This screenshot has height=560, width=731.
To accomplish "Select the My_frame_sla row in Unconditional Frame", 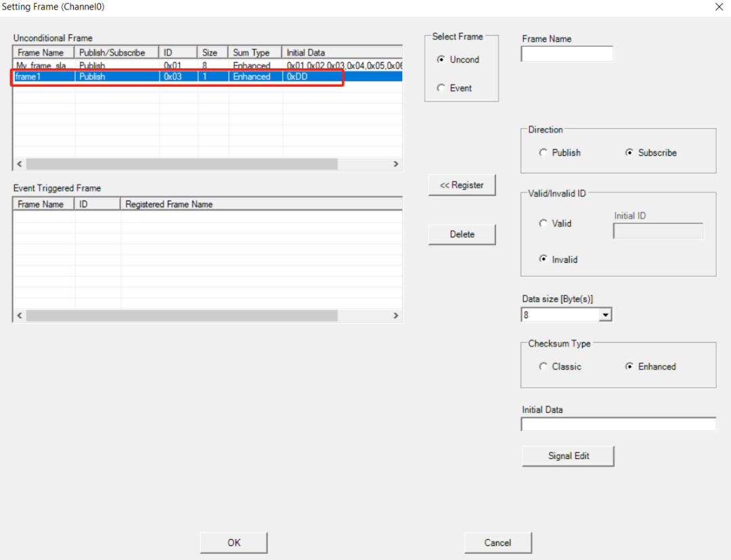I will pyautogui.click(x=208, y=65).
